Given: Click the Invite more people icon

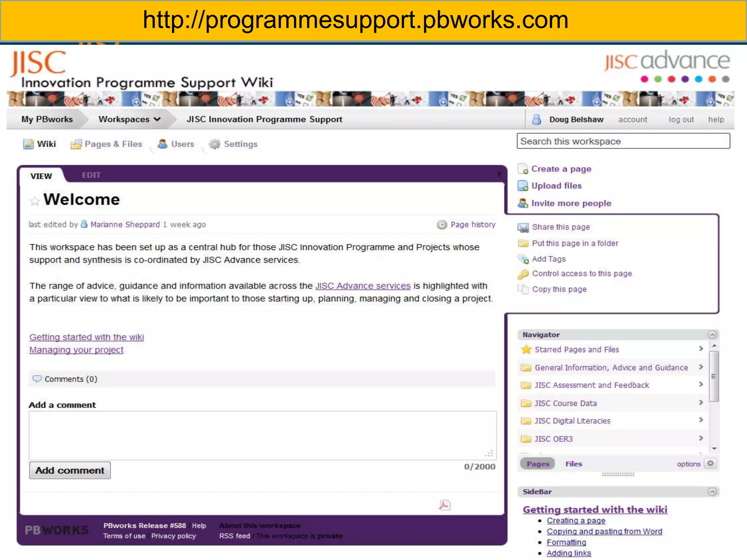Looking at the screenshot, I should click(523, 203).
